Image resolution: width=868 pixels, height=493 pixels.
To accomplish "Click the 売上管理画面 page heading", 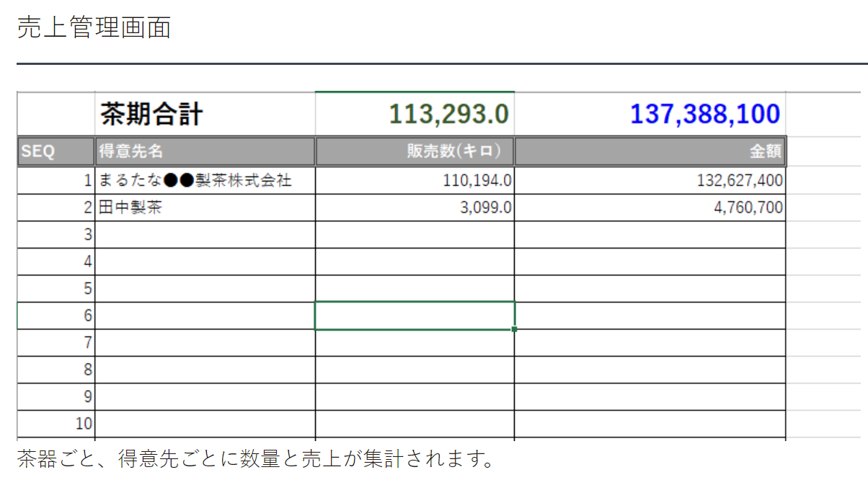I will point(94,28).
